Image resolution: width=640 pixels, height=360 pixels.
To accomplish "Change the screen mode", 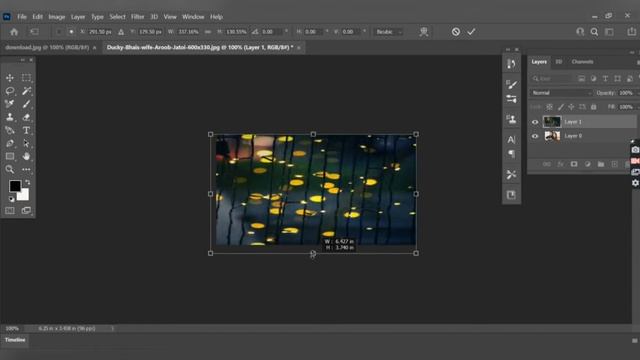I will click(26, 211).
